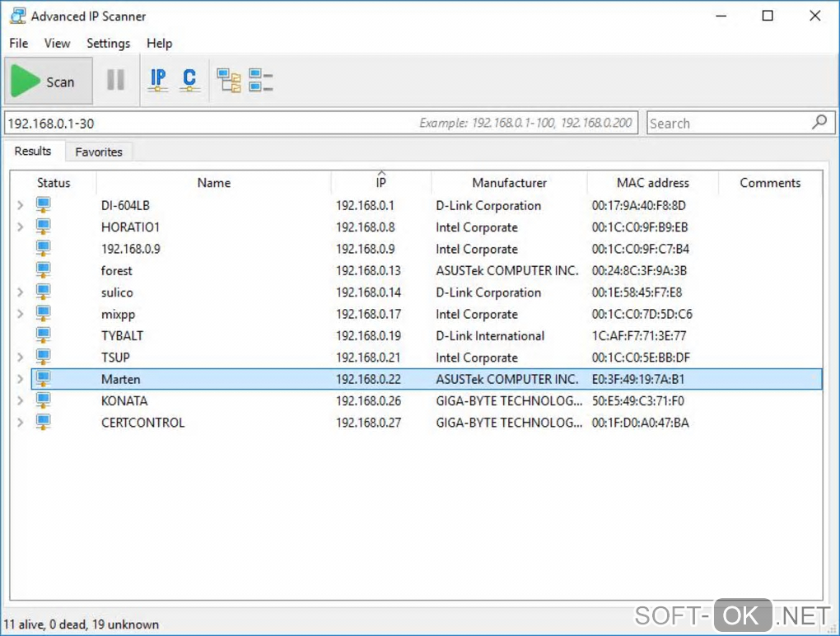Click GIGA-BYTE manufacturer in CERTCONTROL row
Image resolution: width=840 pixels, height=636 pixels.
tap(509, 423)
